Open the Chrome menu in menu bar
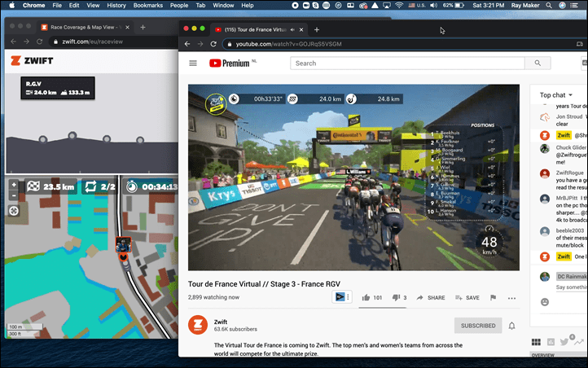 point(33,5)
